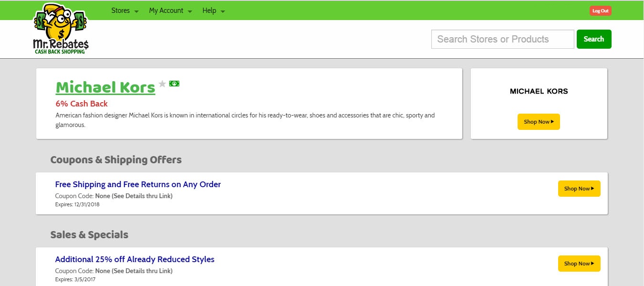
Task: Open the My Account dropdown
Action: click(x=166, y=11)
